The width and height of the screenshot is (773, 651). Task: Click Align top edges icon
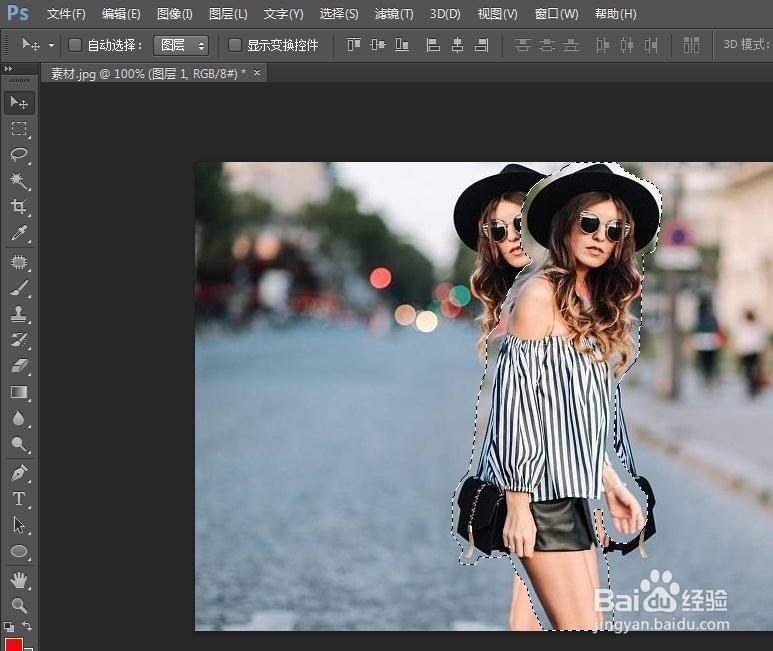[353, 45]
